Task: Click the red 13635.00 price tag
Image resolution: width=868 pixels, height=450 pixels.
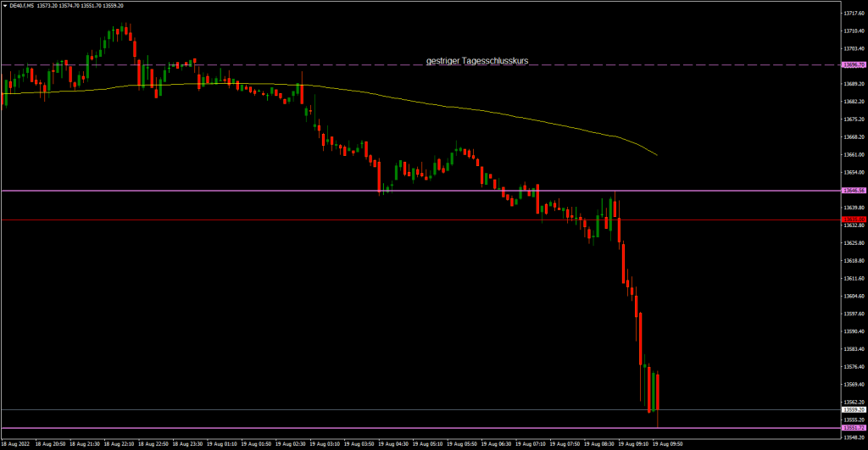Action: (853, 219)
